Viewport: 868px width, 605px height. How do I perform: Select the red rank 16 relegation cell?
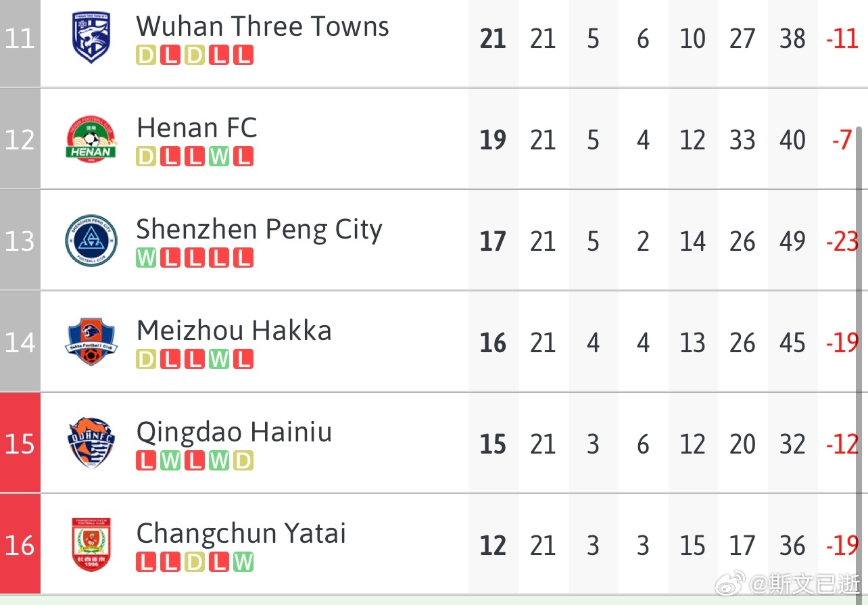(x=20, y=545)
